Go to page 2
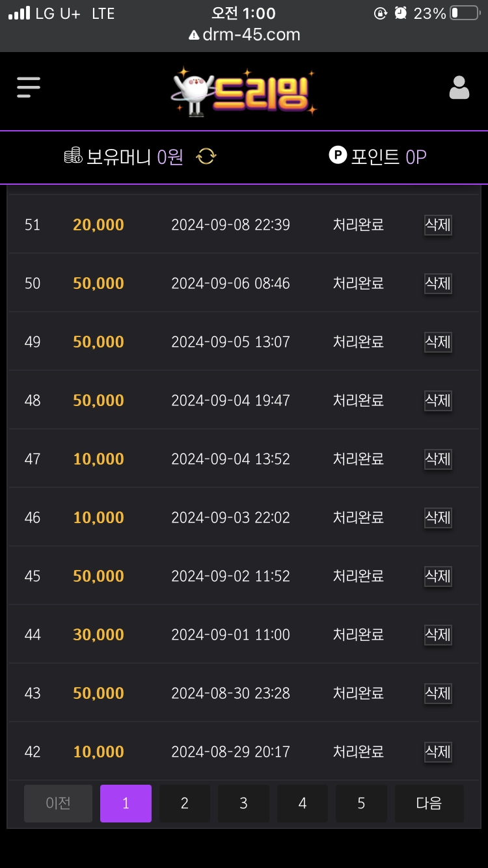 (x=185, y=804)
